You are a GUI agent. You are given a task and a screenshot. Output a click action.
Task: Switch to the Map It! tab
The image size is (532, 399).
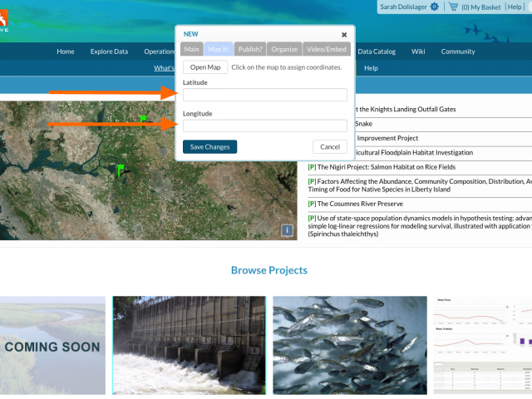pos(219,49)
